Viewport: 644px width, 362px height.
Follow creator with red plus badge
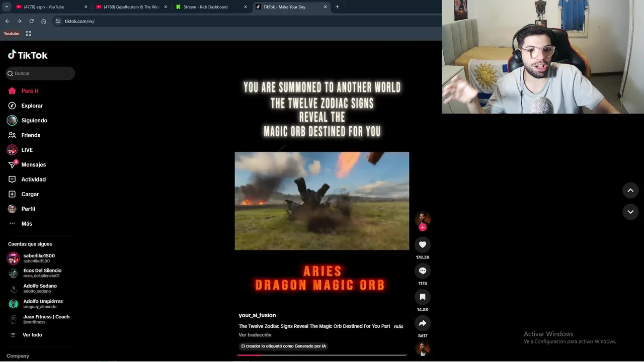click(x=423, y=227)
